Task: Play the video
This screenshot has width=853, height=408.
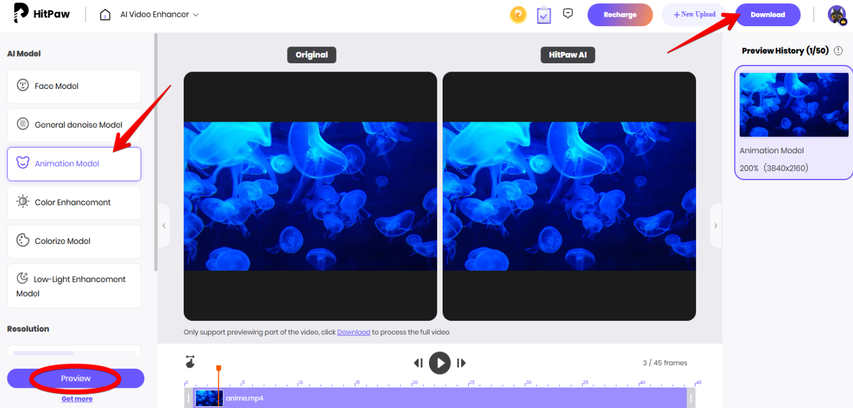Action: (x=440, y=363)
